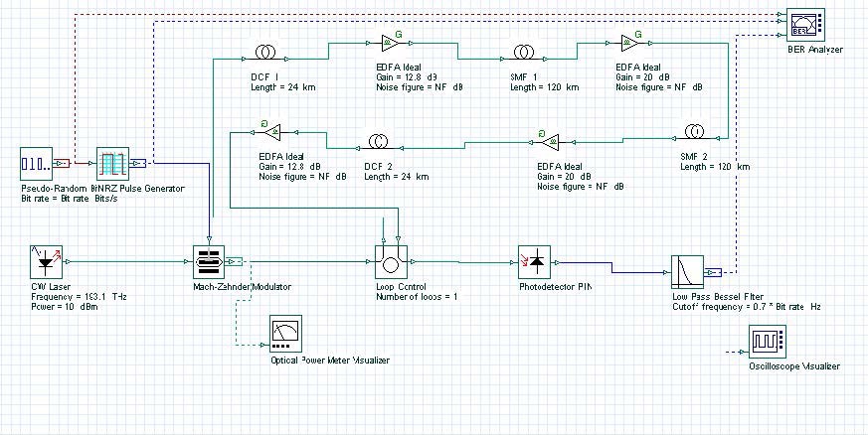Click the NRZ Pulse Generator block
Viewport: 868px width, 435px height.
tap(113, 164)
